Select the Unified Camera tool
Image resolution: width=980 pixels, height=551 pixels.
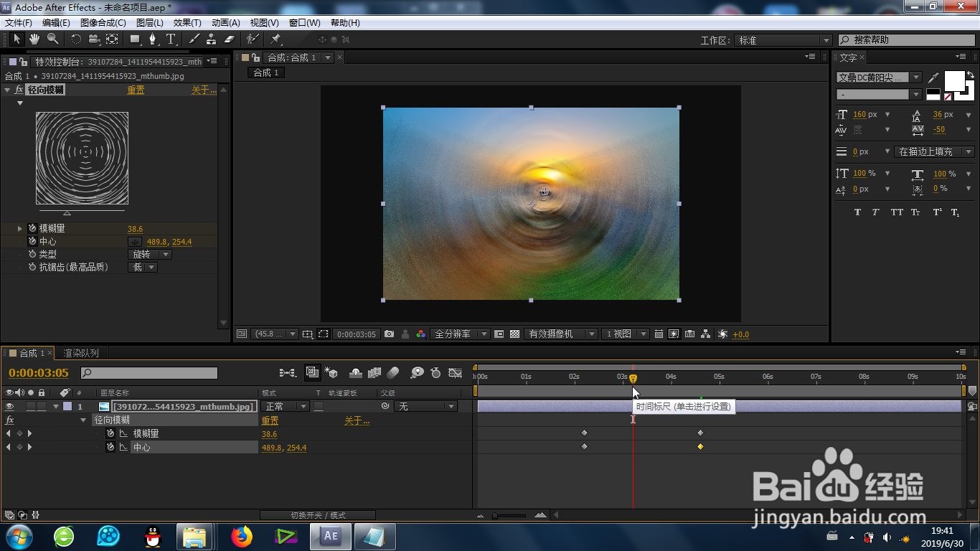pos(94,39)
